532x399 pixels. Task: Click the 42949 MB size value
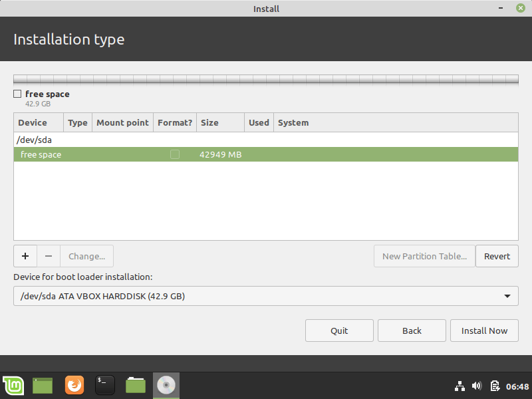coord(221,155)
